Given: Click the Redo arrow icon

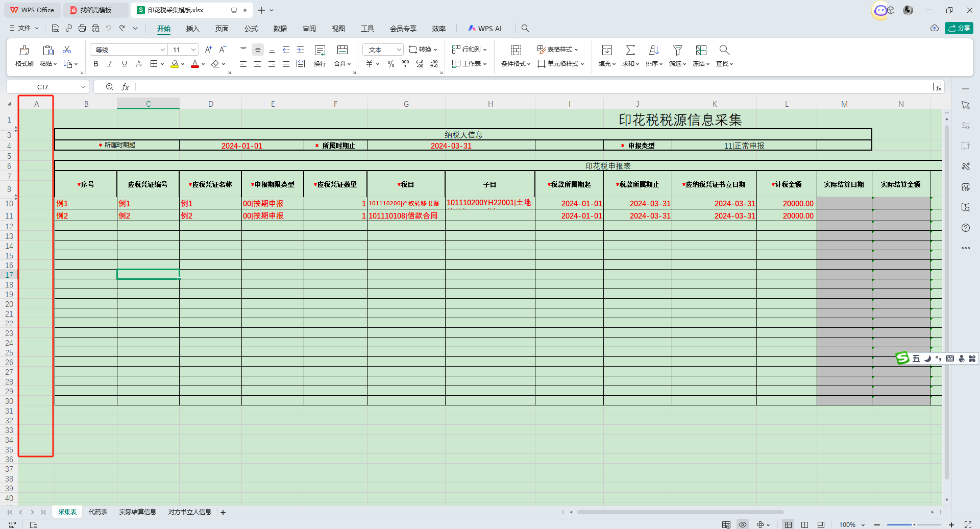Looking at the screenshot, I should tap(122, 28).
